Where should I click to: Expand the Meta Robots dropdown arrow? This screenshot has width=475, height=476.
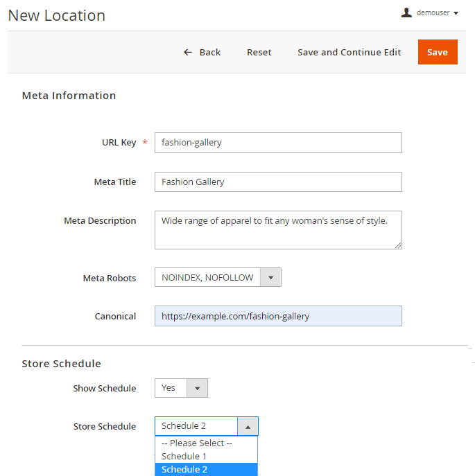(270, 278)
